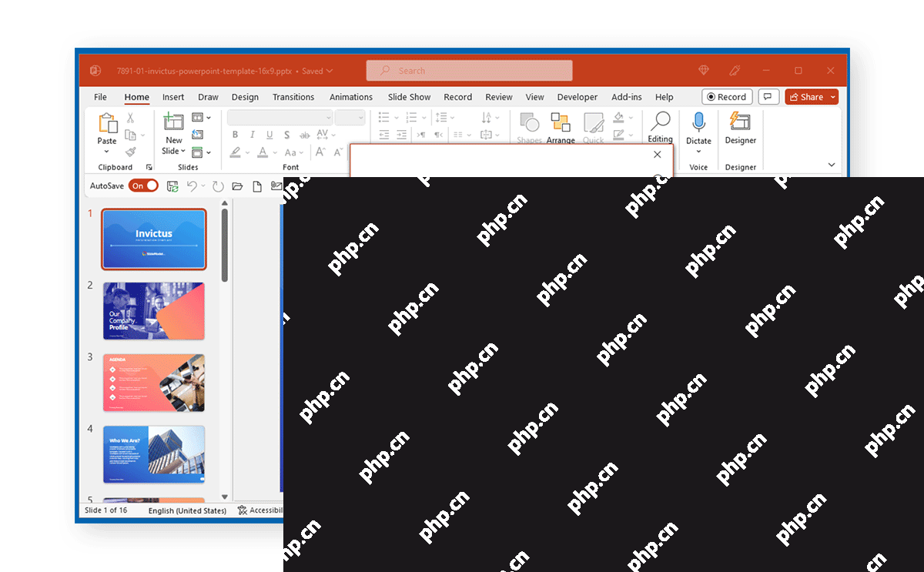Click the Redo arrow
The width and height of the screenshot is (924, 572).
click(x=218, y=186)
